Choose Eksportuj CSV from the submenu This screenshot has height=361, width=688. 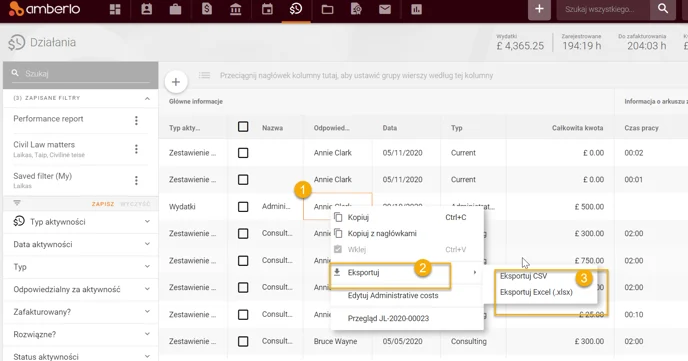523,276
